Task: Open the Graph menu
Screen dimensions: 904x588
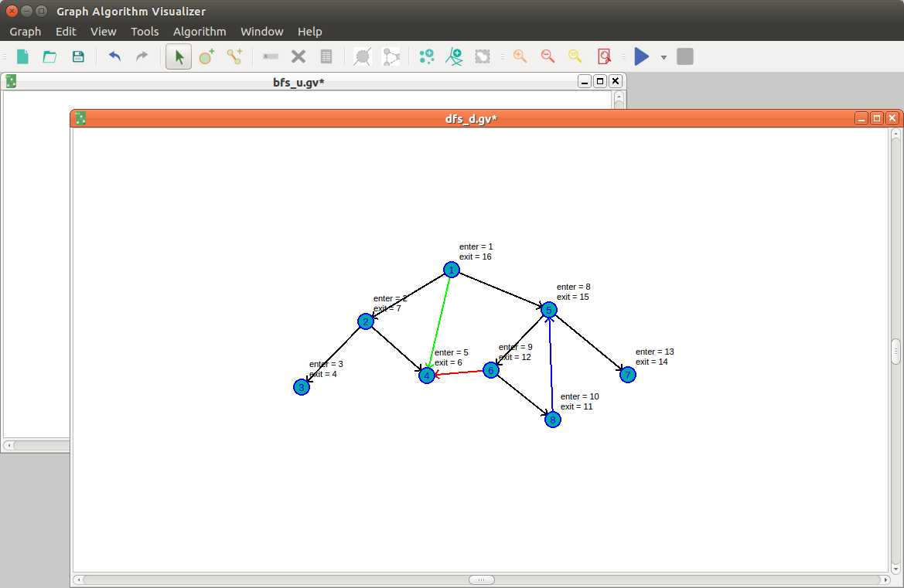Action: click(x=26, y=32)
